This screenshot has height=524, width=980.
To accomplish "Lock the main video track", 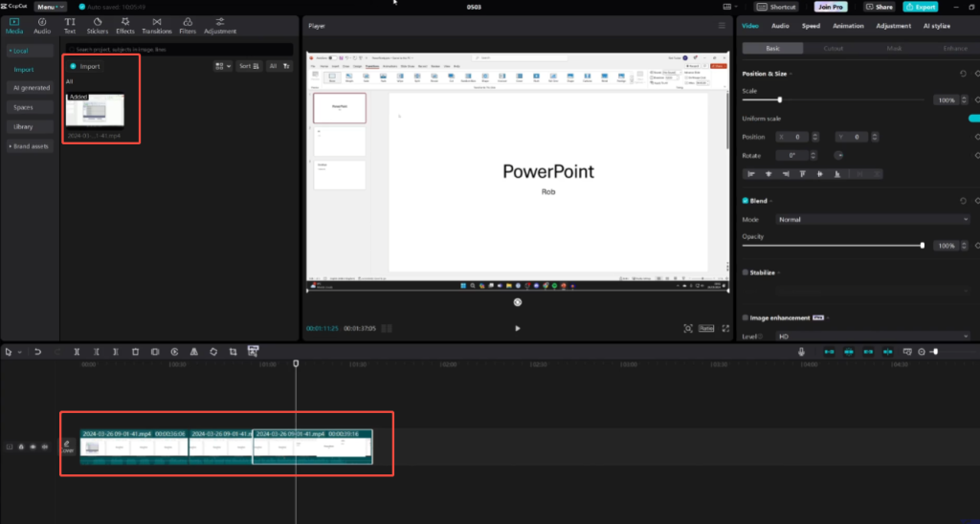I will coord(21,447).
